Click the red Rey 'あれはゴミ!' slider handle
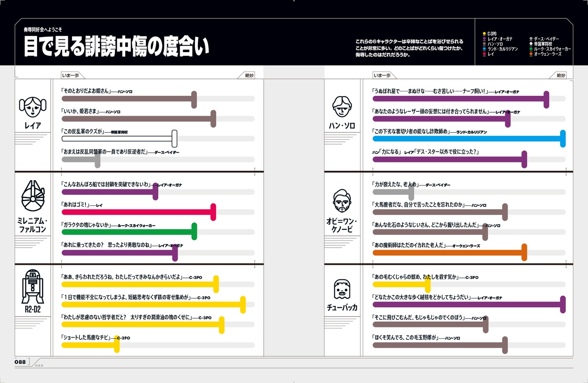Viewport: 588px width, 383px height. (x=213, y=212)
